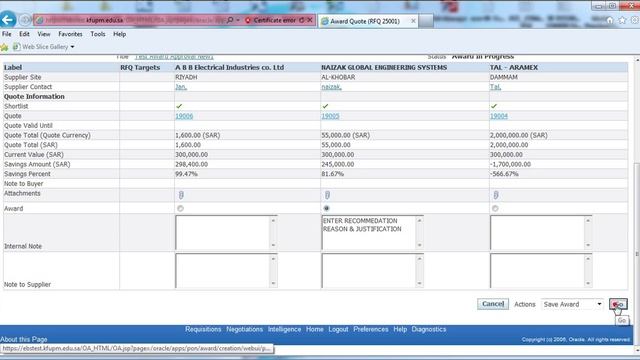Image resolution: width=640 pixels, height=360 pixels.
Task: Open the File menu
Action: point(7,34)
